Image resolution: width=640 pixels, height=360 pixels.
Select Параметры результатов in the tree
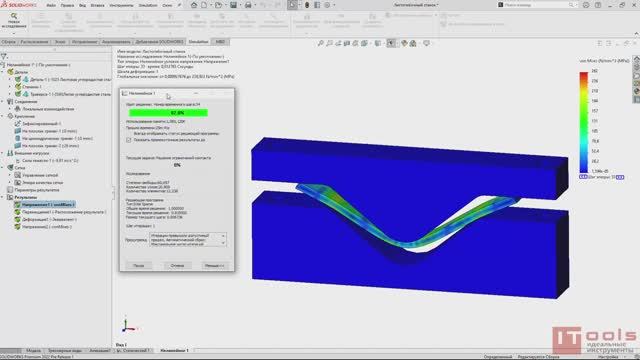33,190
